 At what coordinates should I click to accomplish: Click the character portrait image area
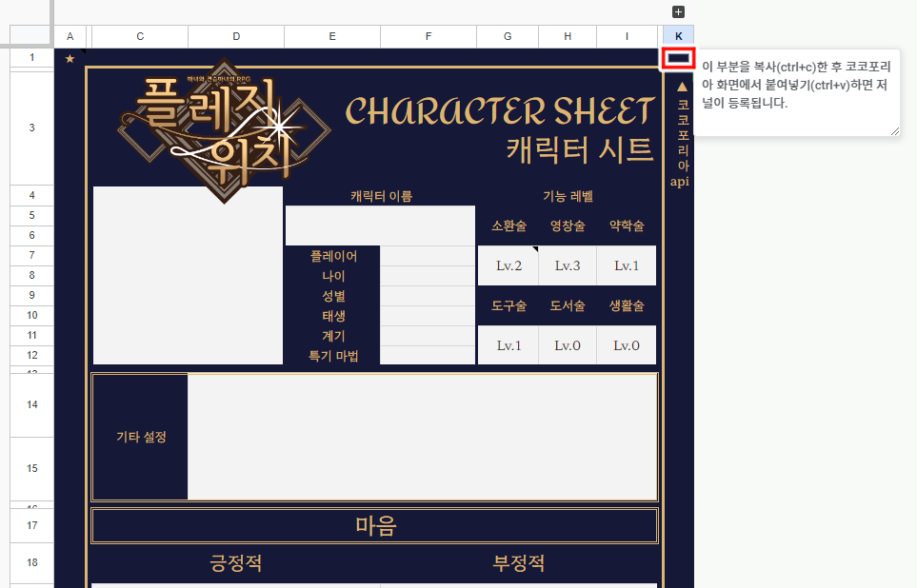[188, 275]
